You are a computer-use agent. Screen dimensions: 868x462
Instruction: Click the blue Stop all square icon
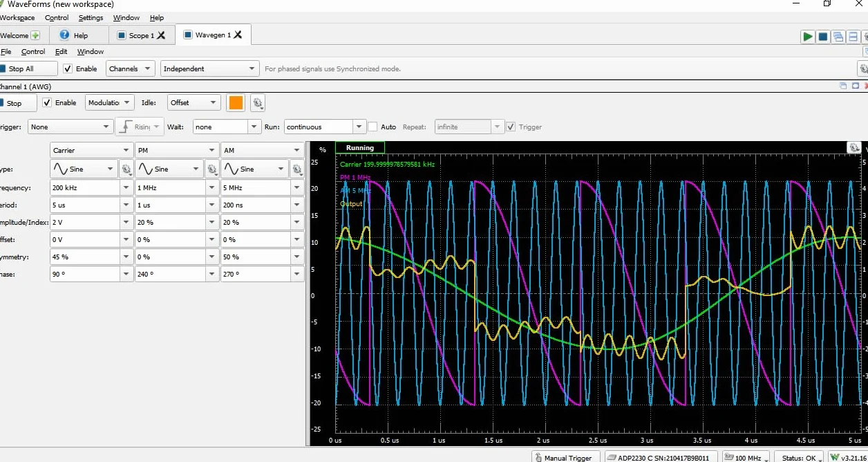pyautogui.click(x=822, y=37)
